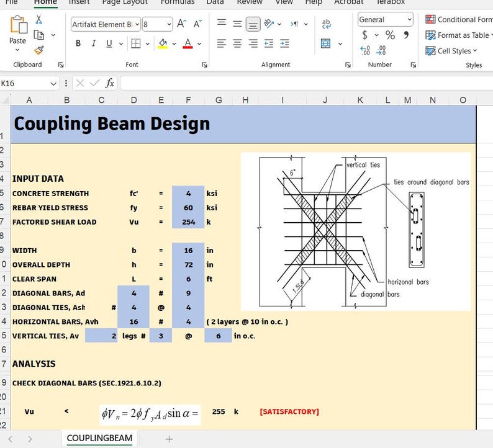Open font size dropdown

[169, 24]
